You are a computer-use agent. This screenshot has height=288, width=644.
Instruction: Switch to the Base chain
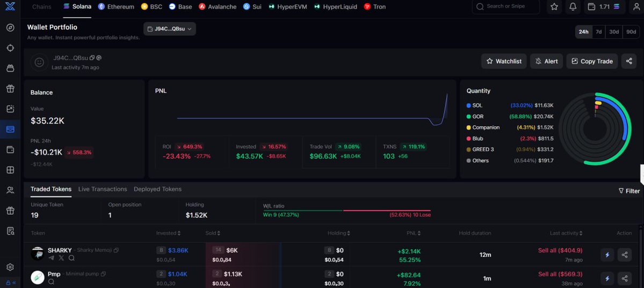(x=180, y=7)
